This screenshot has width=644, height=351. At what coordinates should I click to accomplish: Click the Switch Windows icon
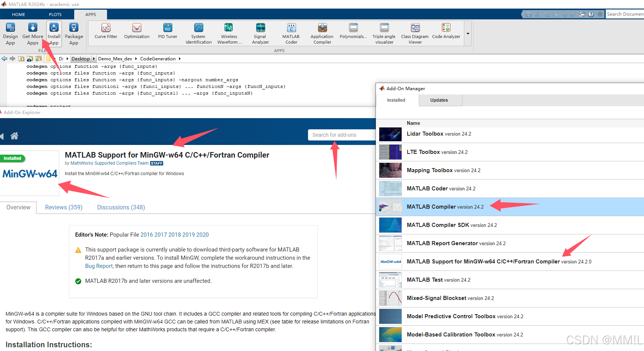582,14
